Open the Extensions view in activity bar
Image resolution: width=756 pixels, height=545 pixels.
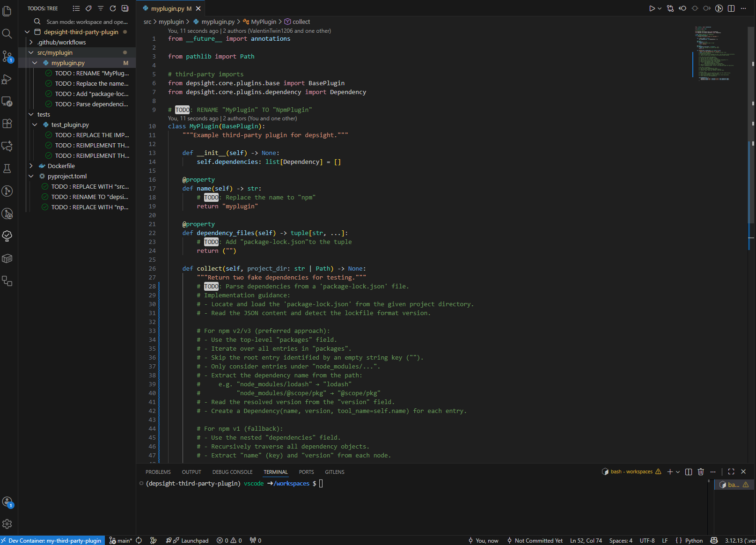(x=7, y=124)
